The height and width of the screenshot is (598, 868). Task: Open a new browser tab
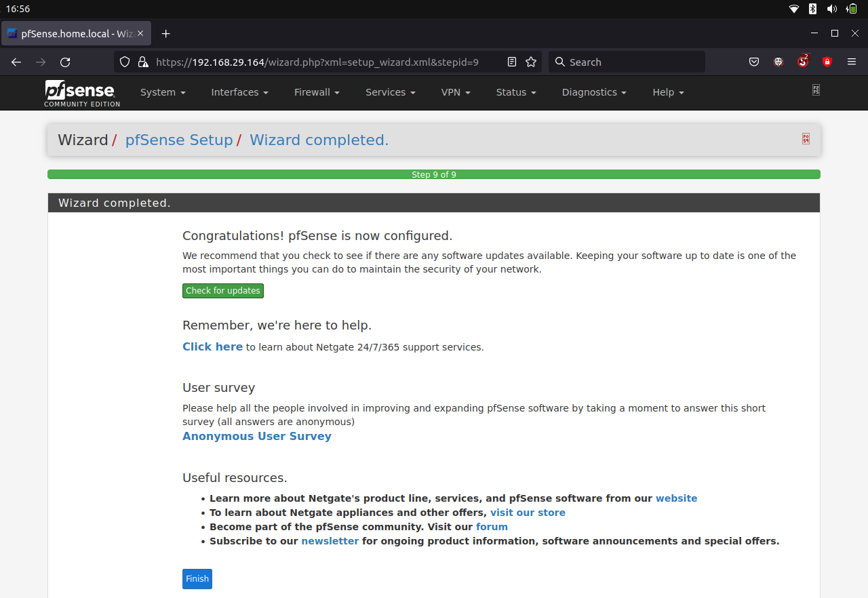pyautogui.click(x=165, y=33)
